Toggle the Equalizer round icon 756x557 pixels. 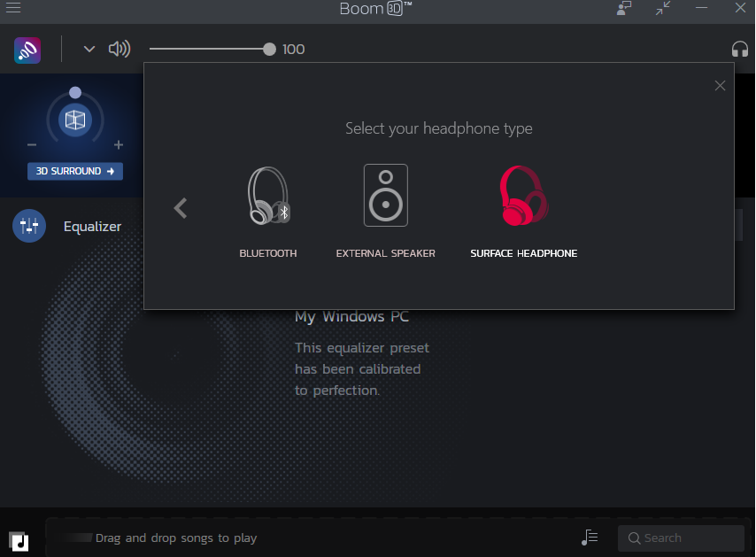pyautogui.click(x=29, y=226)
